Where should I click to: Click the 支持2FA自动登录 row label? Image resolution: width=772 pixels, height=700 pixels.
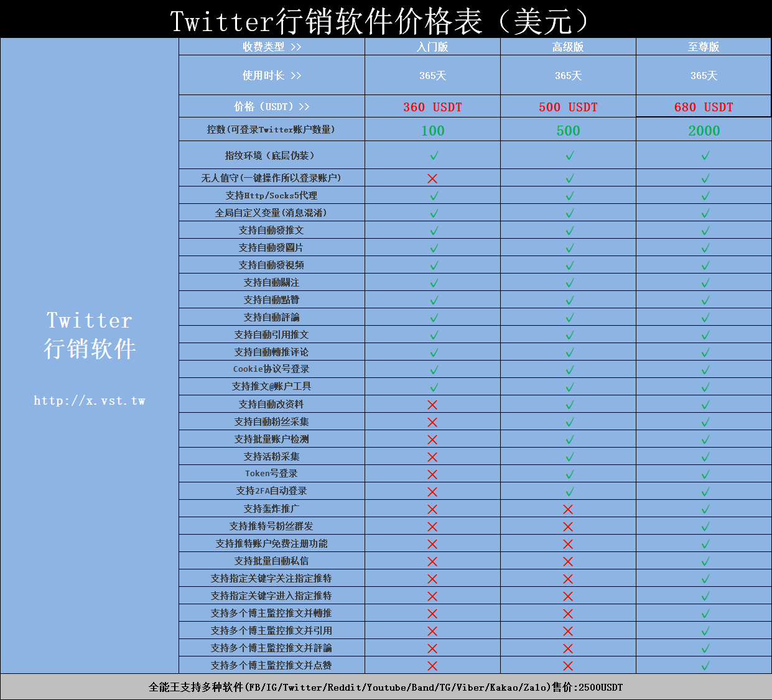(271, 490)
